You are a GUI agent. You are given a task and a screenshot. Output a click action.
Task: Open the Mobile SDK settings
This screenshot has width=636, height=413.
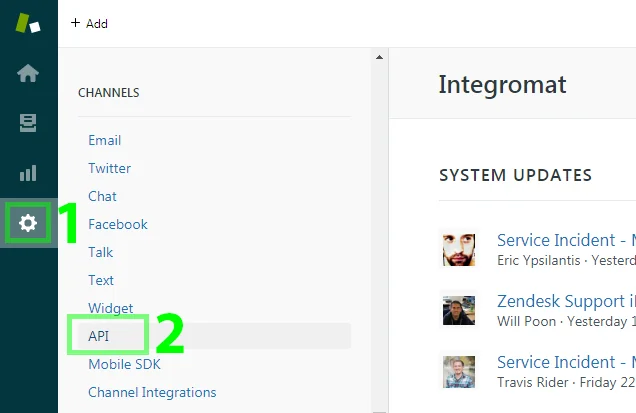(x=125, y=364)
